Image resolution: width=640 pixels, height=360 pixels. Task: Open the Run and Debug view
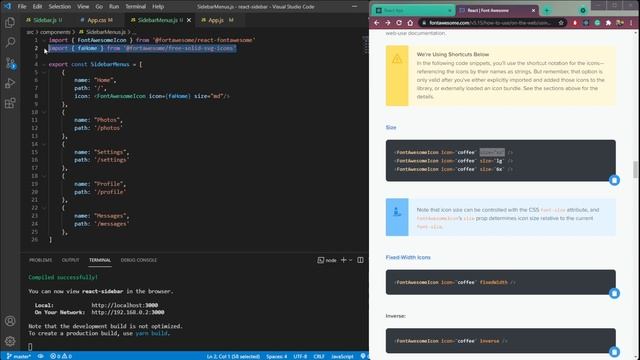point(10,83)
